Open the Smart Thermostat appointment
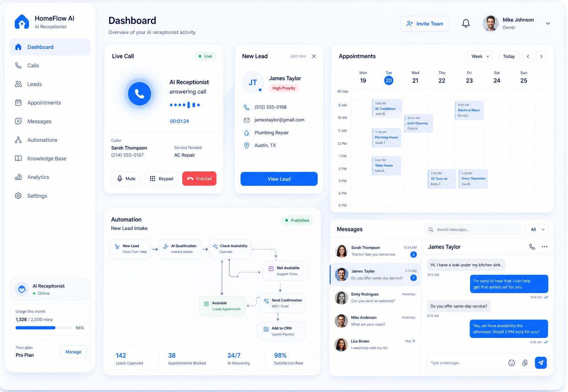The width and height of the screenshot is (568, 392). point(473,179)
